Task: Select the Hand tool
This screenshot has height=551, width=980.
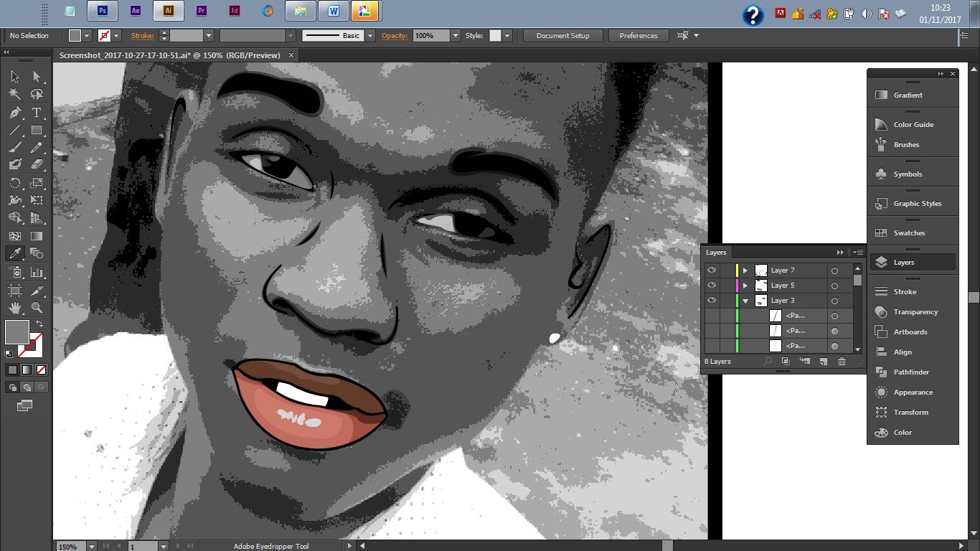Action: pos(15,307)
